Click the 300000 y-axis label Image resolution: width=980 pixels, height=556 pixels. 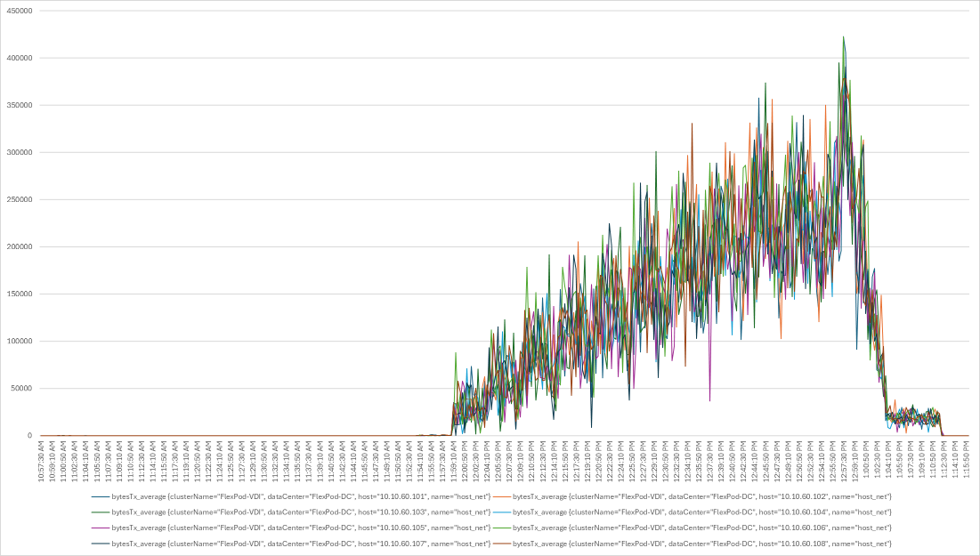click(18, 152)
